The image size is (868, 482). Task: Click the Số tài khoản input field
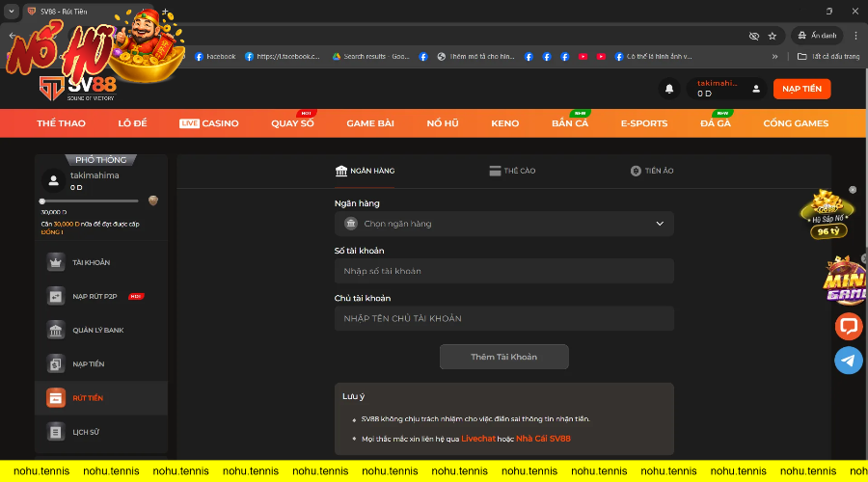pyautogui.click(x=503, y=271)
